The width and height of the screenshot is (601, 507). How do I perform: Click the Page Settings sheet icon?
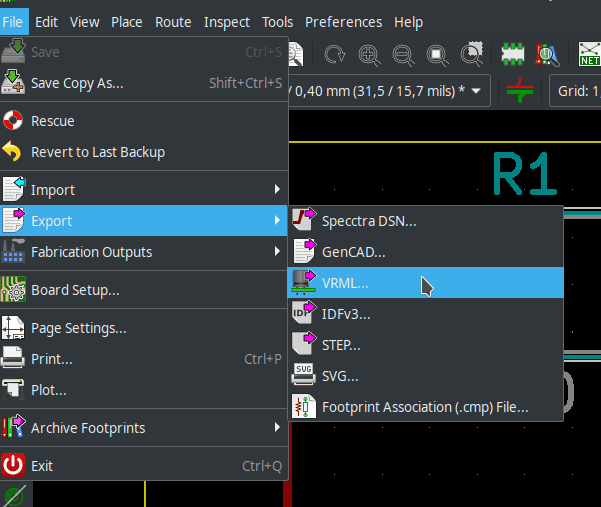pyautogui.click(x=13, y=328)
